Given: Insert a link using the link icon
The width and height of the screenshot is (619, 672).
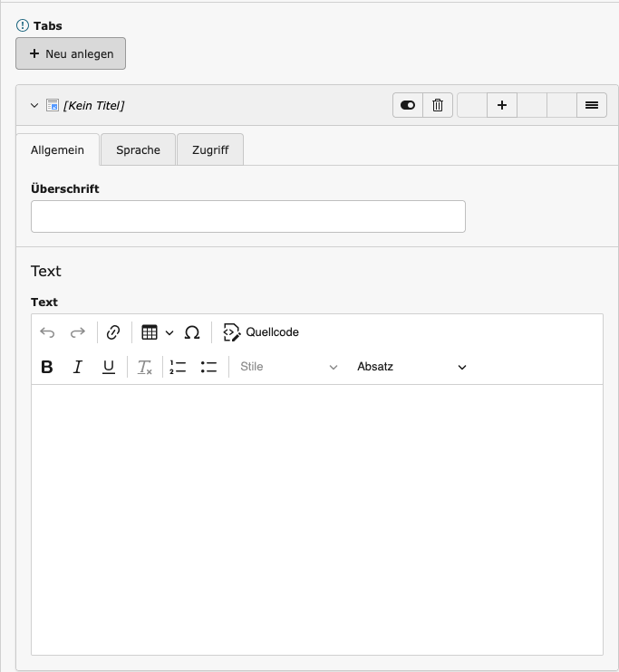Looking at the screenshot, I should tap(113, 332).
